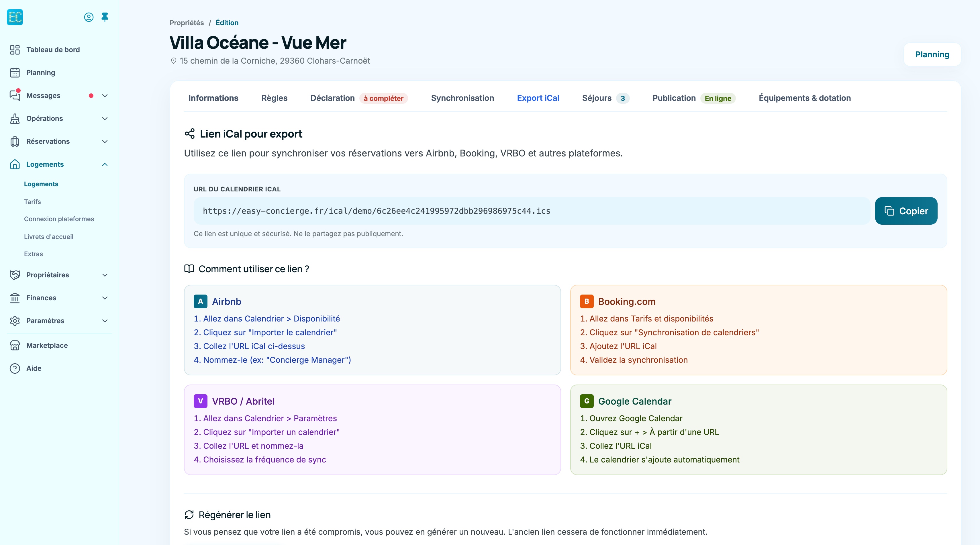Viewport: 980px width, 545px height.
Task: Open the Publication tab
Action: 694,98
